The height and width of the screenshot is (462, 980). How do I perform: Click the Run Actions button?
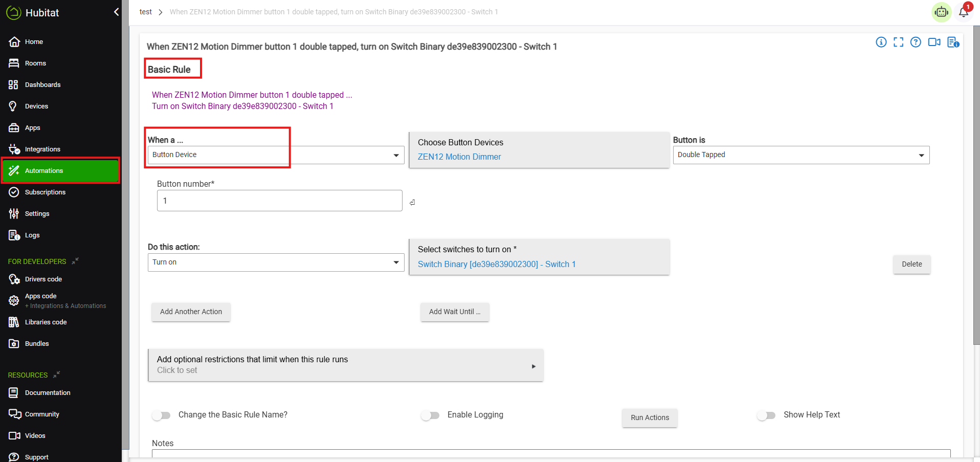650,418
